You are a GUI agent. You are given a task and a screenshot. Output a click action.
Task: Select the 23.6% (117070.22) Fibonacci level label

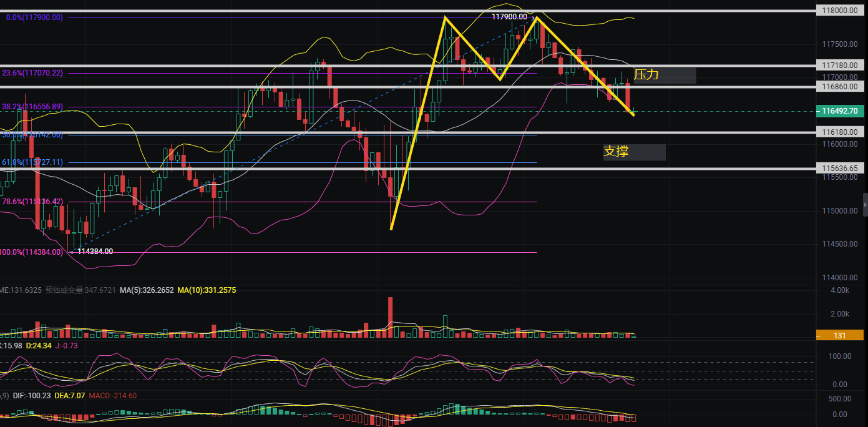32,73
